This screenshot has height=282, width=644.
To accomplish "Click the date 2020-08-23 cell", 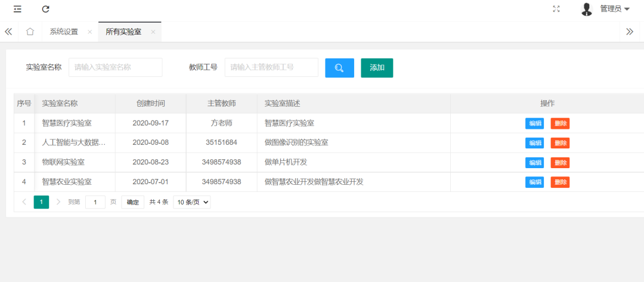I will 151,162.
